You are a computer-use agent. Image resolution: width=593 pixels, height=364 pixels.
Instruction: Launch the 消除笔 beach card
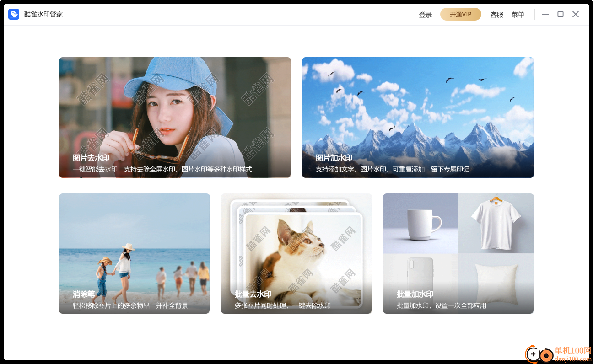coord(135,253)
